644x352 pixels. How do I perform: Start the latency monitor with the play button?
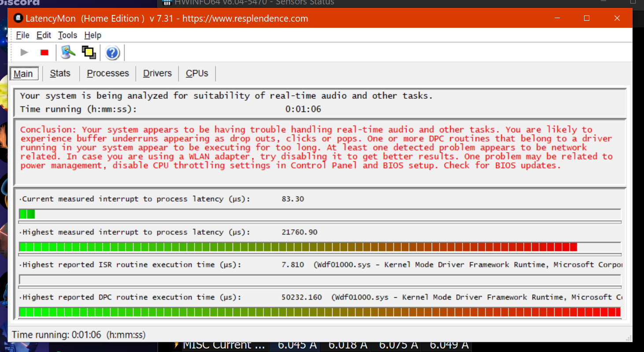click(x=24, y=52)
